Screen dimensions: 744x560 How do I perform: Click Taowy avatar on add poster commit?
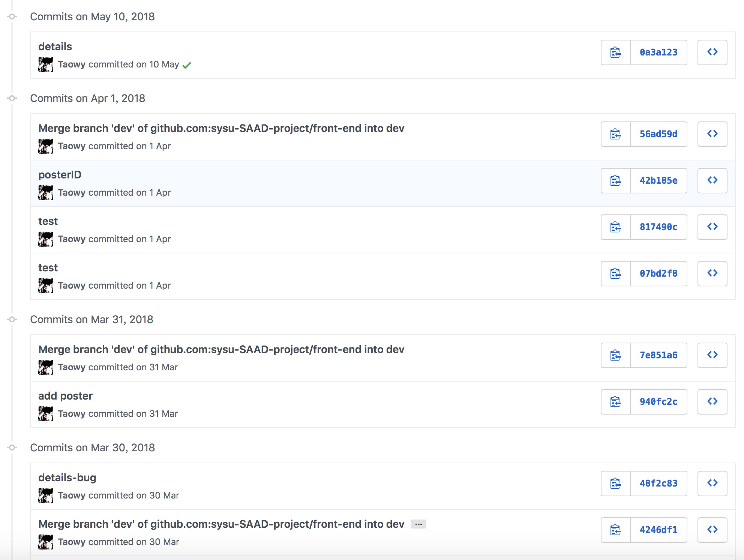(46, 414)
